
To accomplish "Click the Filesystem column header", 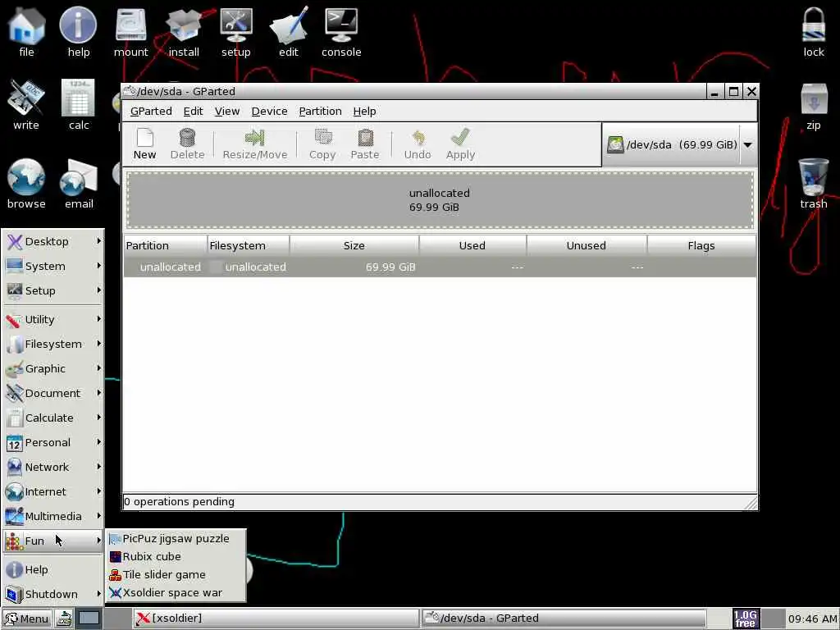I will pos(249,246).
